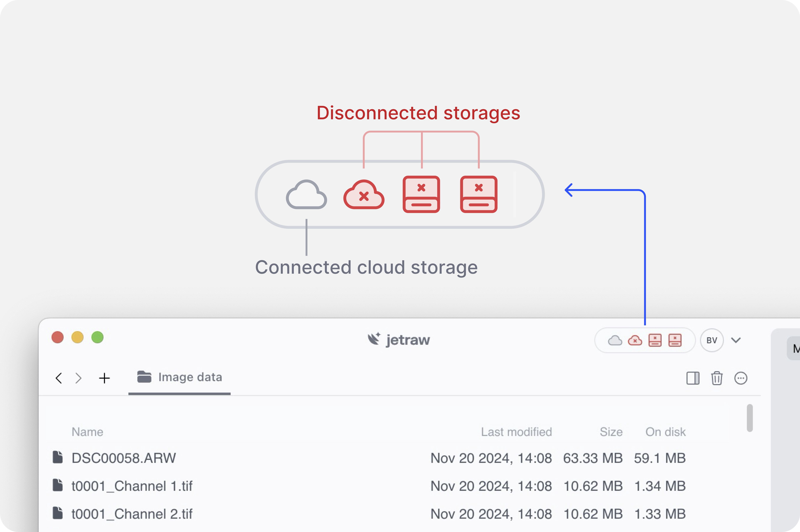
Task: Select the Image data tab
Action: click(x=180, y=377)
